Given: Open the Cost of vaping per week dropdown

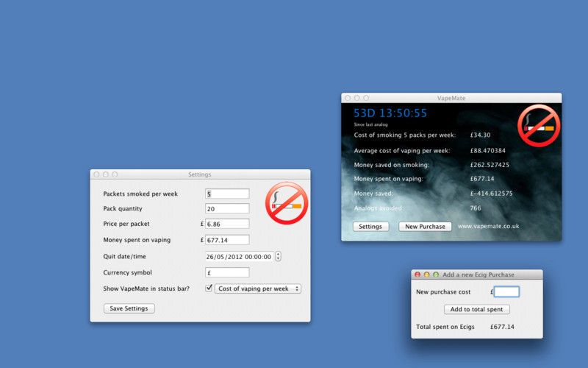Looking at the screenshot, I should pyautogui.click(x=258, y=289).
